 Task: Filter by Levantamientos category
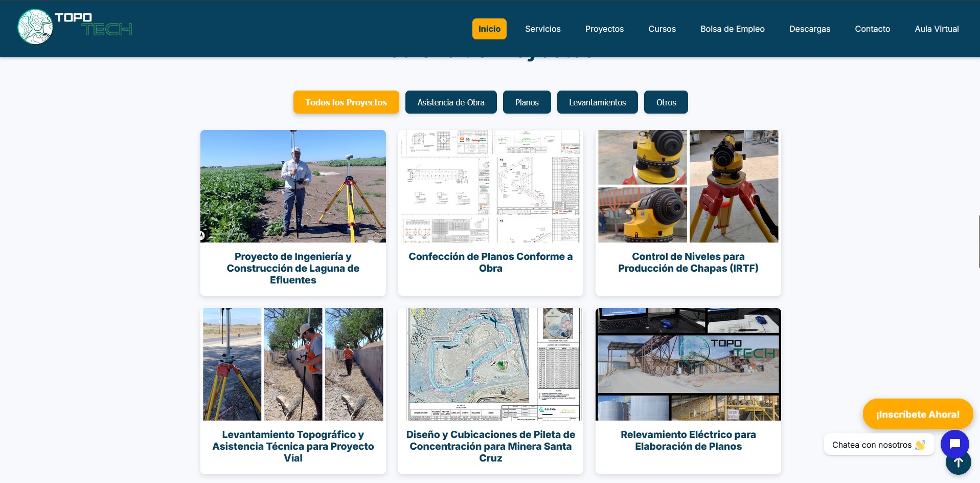click(597, 102)
